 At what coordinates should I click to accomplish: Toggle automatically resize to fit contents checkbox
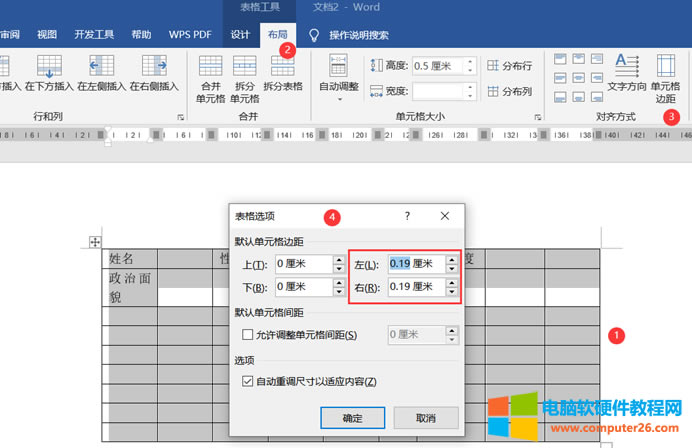coord(249,381)
